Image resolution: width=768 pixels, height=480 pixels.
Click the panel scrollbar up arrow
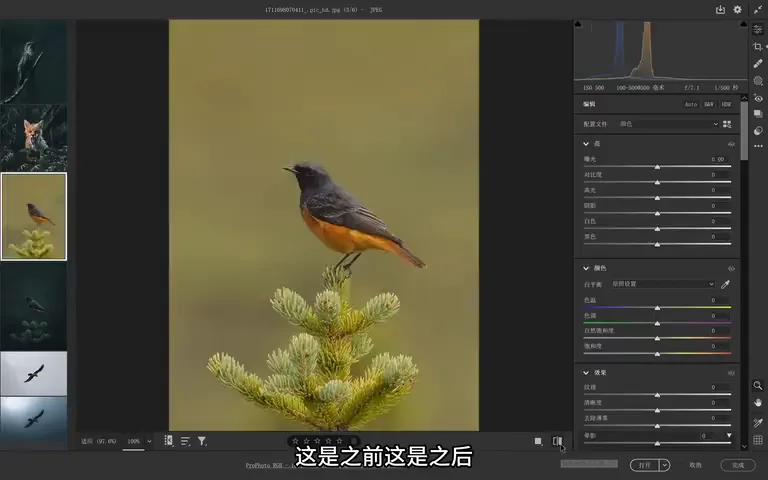pyautogui.click(x=744, y=98)
